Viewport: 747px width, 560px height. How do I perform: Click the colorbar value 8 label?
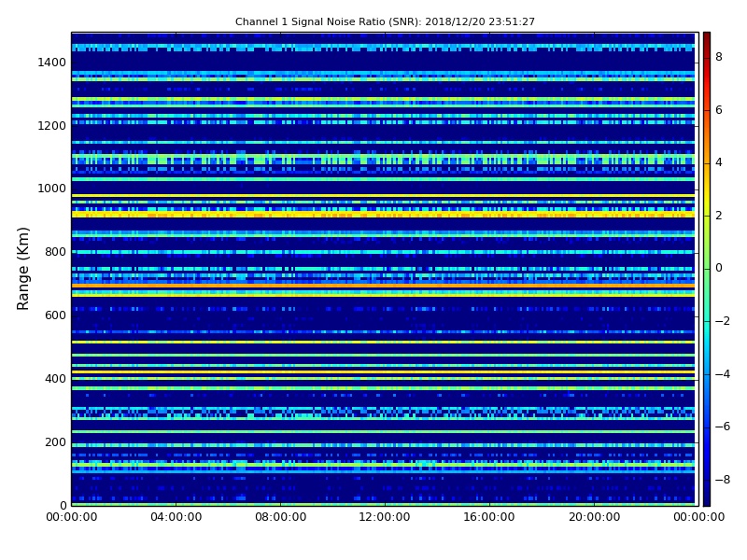click(719, 57)
